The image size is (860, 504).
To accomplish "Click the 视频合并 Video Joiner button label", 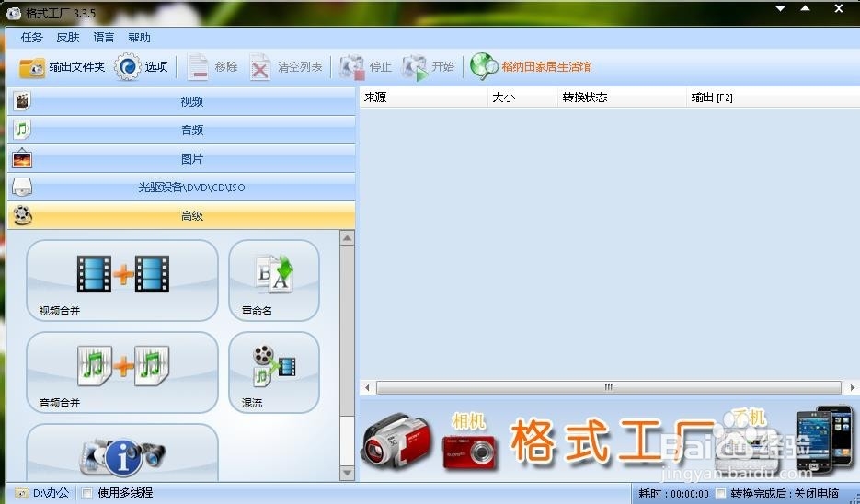I will [60, 311].
